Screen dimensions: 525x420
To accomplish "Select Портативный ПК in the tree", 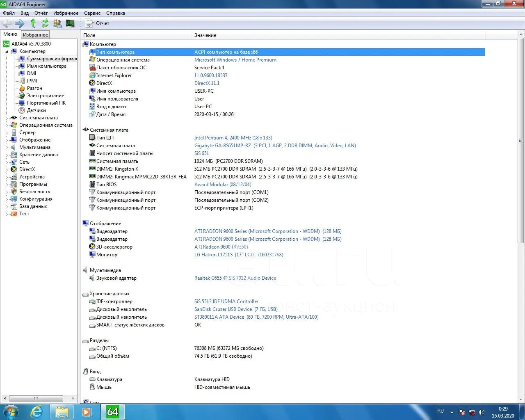I will point(46,103).
